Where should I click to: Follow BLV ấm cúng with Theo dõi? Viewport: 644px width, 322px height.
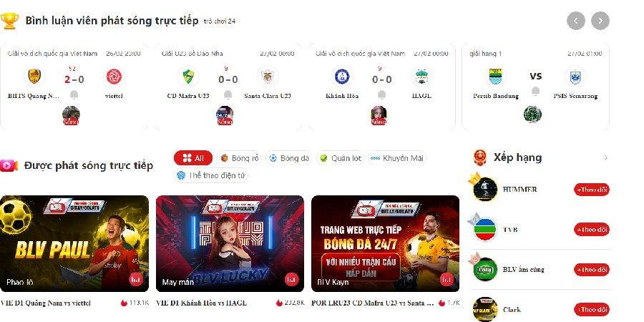[592, 270]
